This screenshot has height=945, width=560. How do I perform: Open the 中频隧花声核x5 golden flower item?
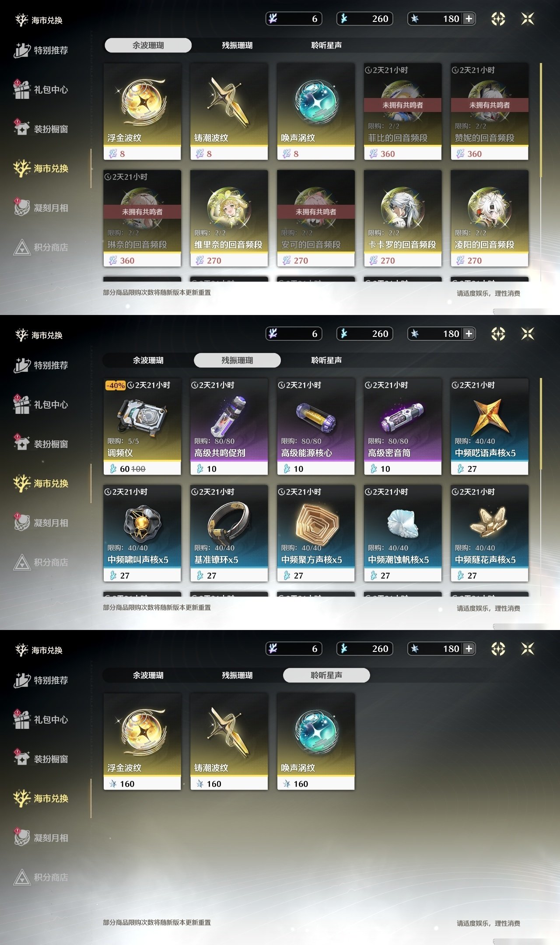pyautogui.click(x=490, y=533)
